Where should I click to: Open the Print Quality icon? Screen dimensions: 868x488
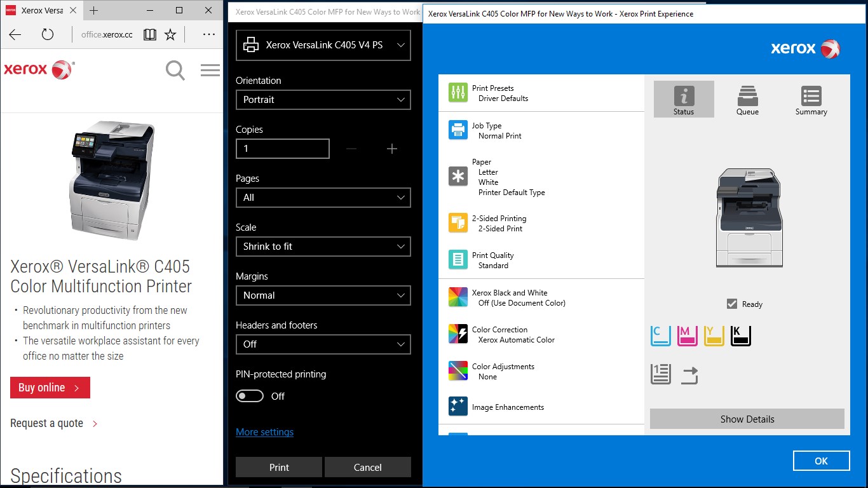click(x=458, y=259)
